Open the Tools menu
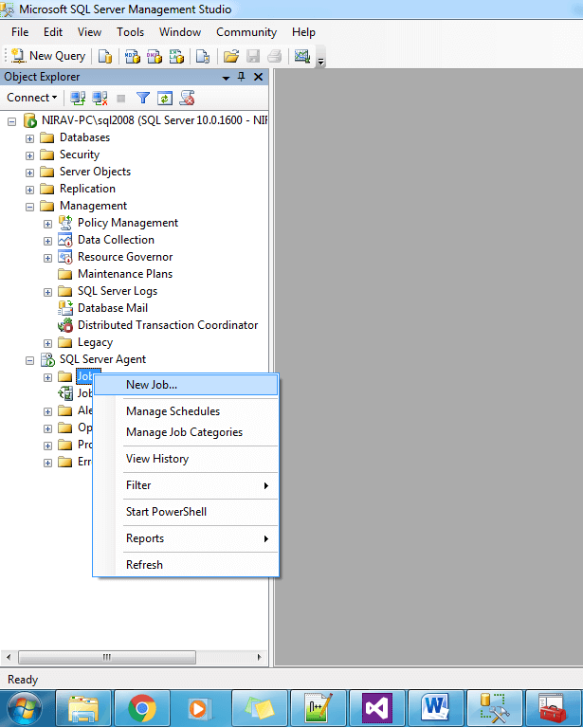 131,32
